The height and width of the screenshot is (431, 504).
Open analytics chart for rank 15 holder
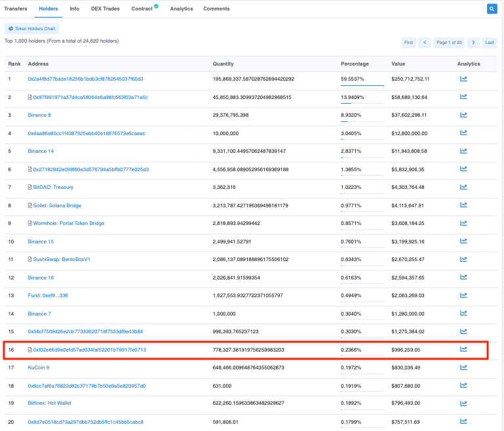coord(463,331)
